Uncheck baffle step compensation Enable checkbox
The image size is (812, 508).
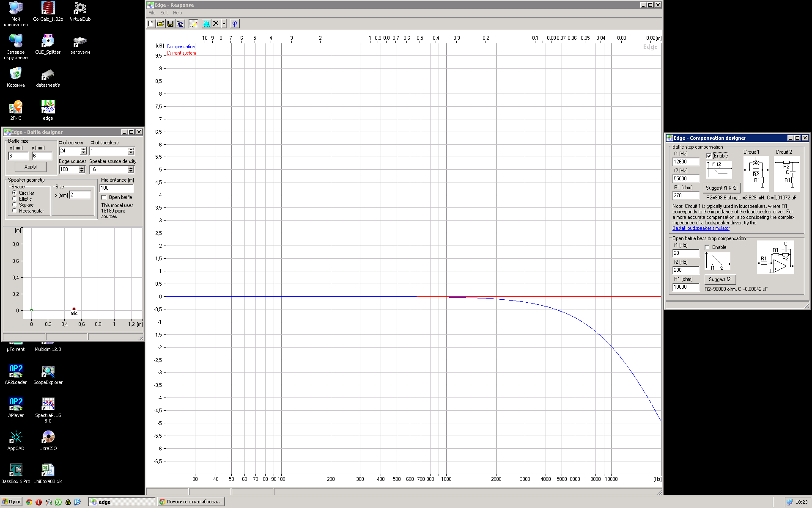pos(709,156)
